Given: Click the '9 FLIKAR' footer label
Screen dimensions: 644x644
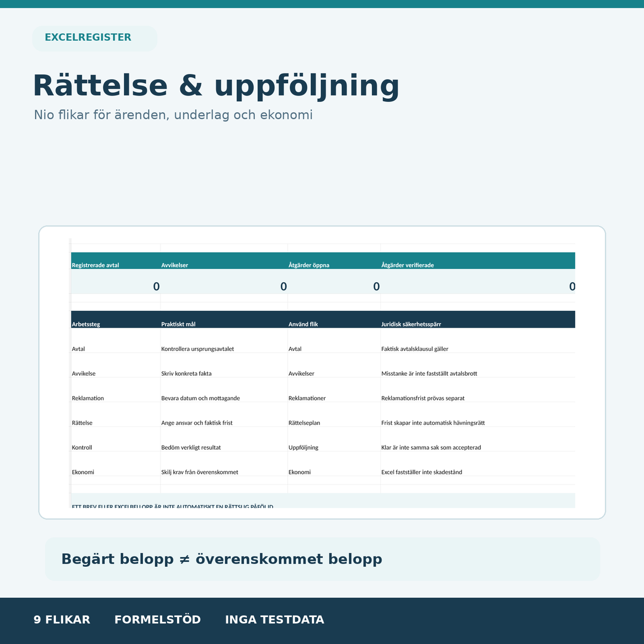Looking at the screenshot, I should coord(62,620).
